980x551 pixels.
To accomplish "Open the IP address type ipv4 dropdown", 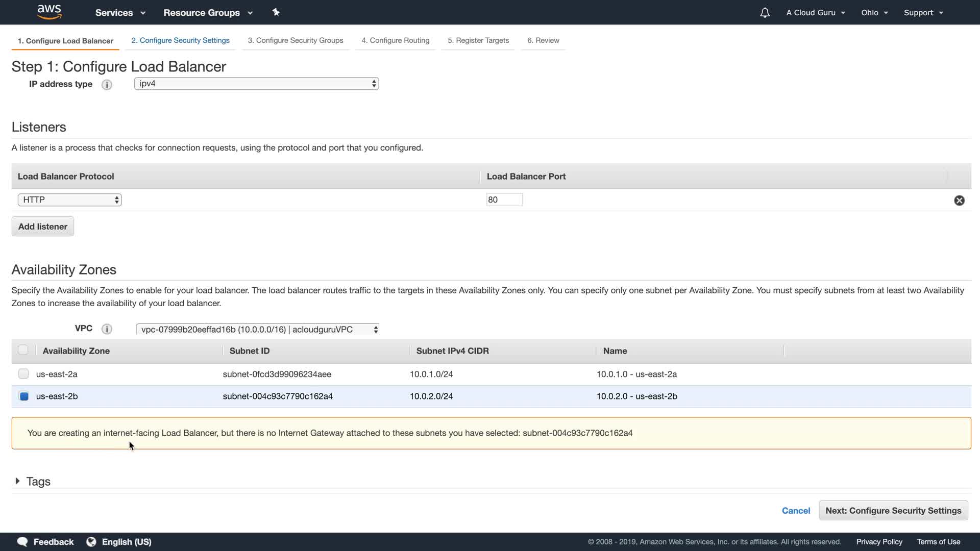I will click(x=256, y=84).
